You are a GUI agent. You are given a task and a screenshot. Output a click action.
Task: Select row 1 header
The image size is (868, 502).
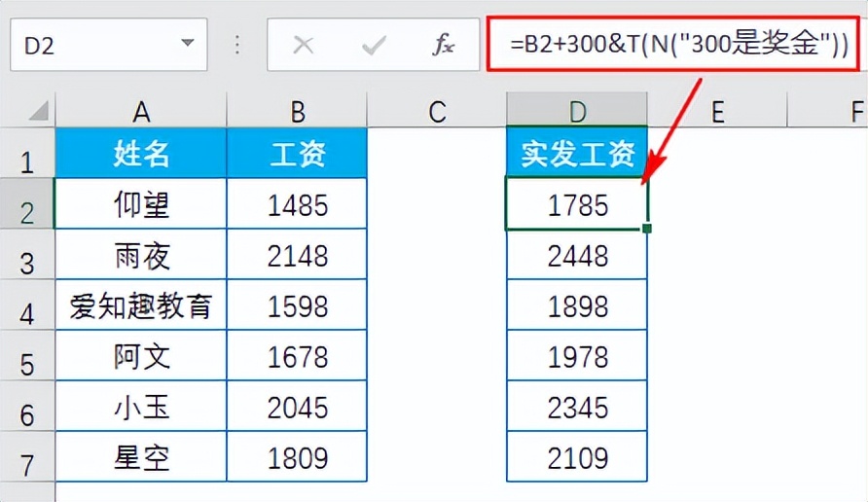click(27, 154)
